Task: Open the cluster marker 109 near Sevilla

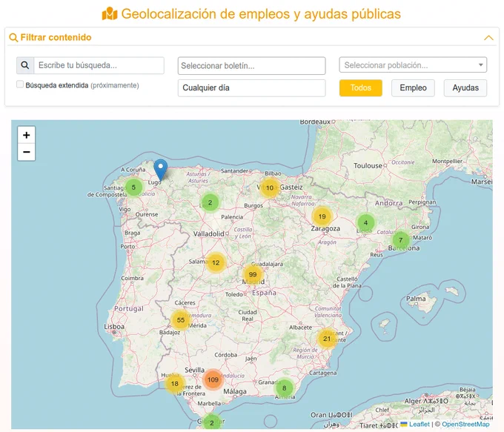Action: [213, 379]
